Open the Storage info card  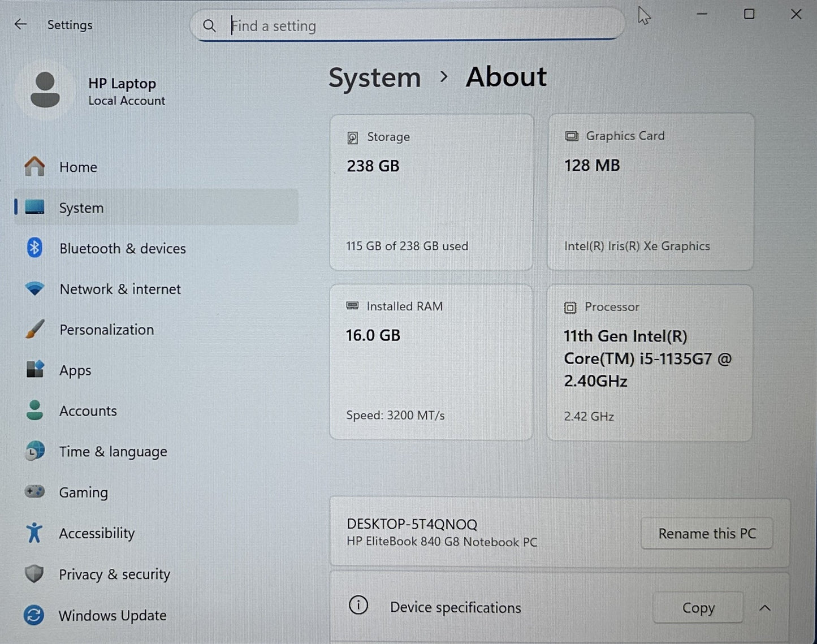coord(431,192)
